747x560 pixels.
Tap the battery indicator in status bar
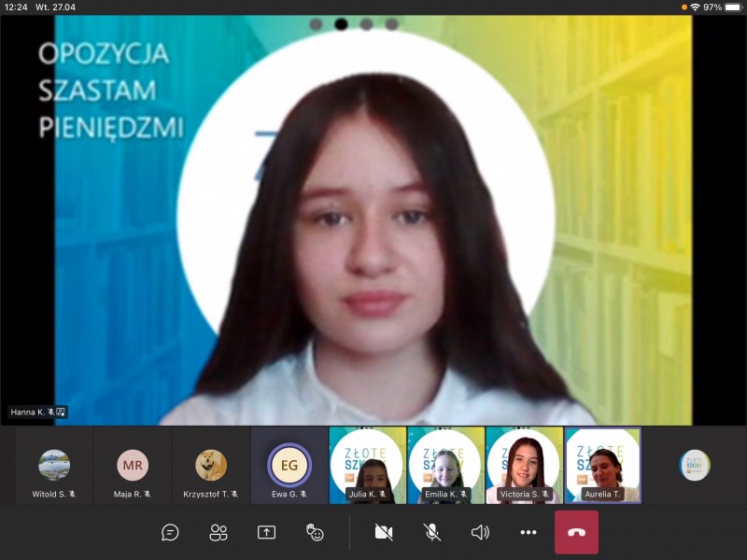(x=733, y=7)
